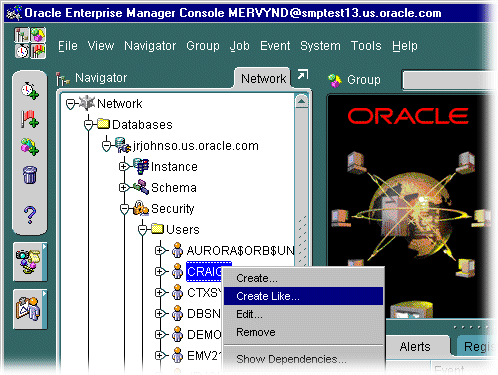Expand the DEMO user node
Image resolution: width=498 pixels, height=375 pixels.
coord(160,334)
